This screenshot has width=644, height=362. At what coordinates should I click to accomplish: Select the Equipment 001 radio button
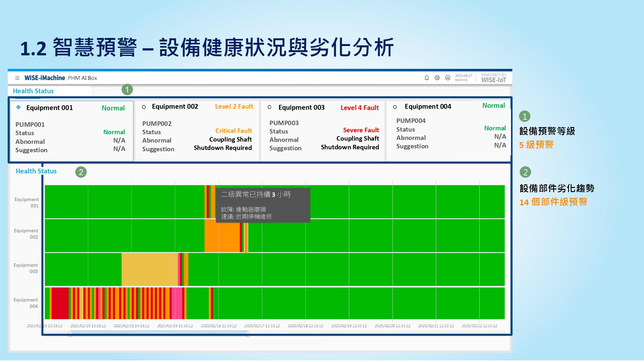click(18, 107)
